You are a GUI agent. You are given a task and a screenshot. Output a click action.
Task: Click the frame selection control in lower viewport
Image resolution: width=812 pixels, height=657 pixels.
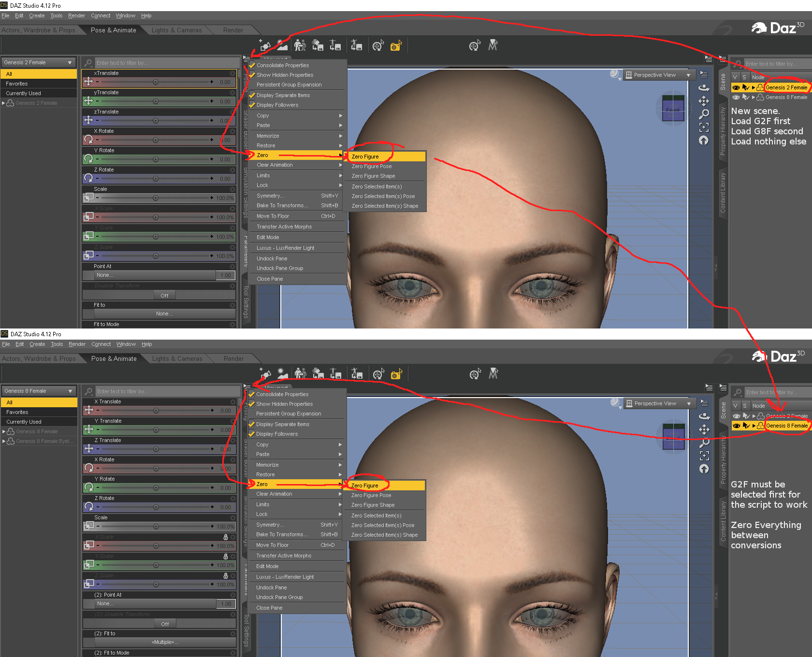[705, 456]
